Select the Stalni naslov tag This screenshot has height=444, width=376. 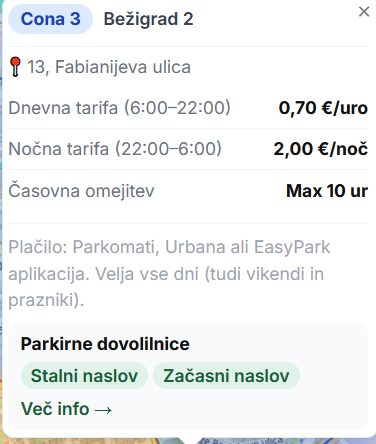tap(84, 376)
